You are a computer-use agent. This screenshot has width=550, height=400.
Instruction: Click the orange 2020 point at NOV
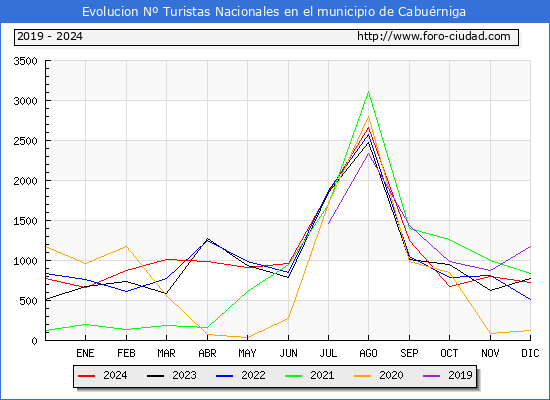tap(490, 333)
